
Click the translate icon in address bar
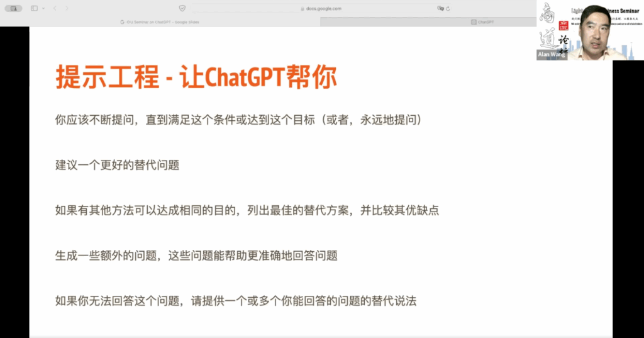point(440,8)
